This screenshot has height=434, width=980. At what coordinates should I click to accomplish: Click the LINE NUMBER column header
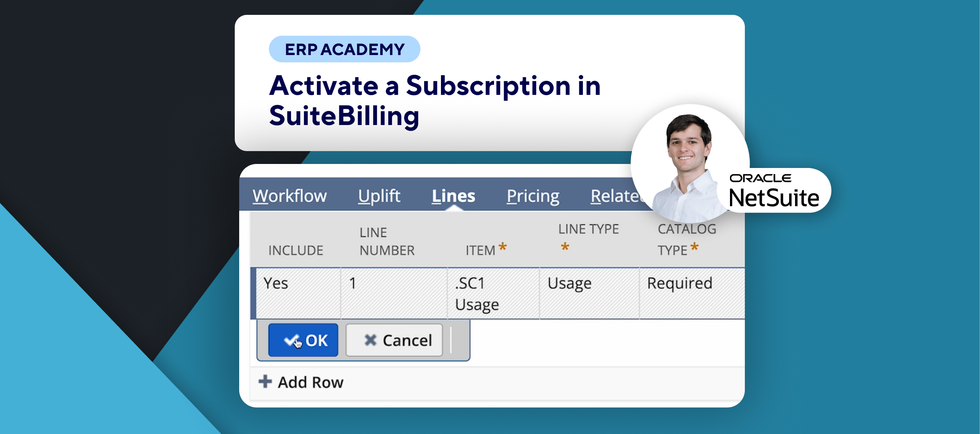[x=387, y=242]
